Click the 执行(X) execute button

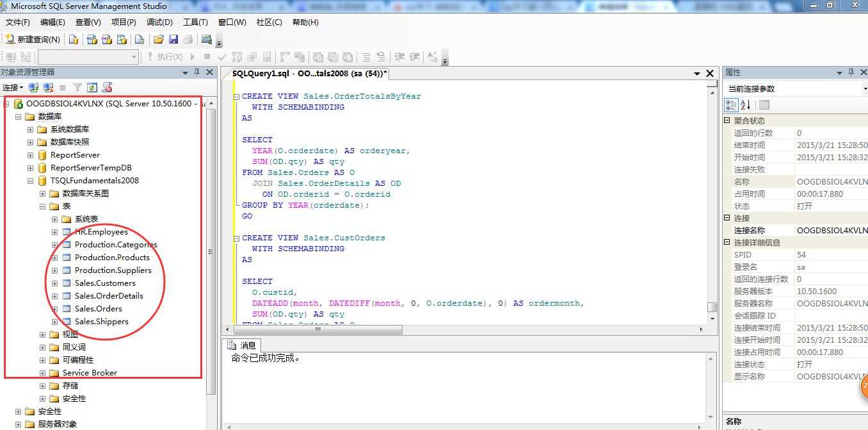165,56
